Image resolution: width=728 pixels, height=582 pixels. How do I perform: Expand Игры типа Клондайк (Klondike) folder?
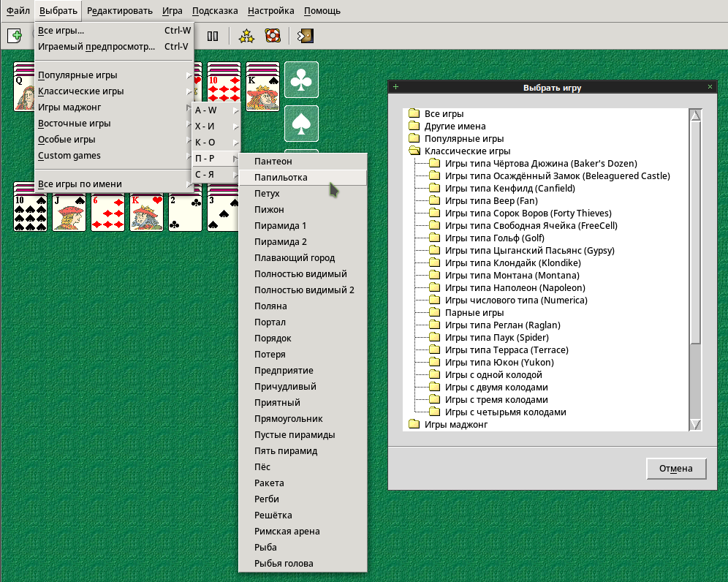512,263
